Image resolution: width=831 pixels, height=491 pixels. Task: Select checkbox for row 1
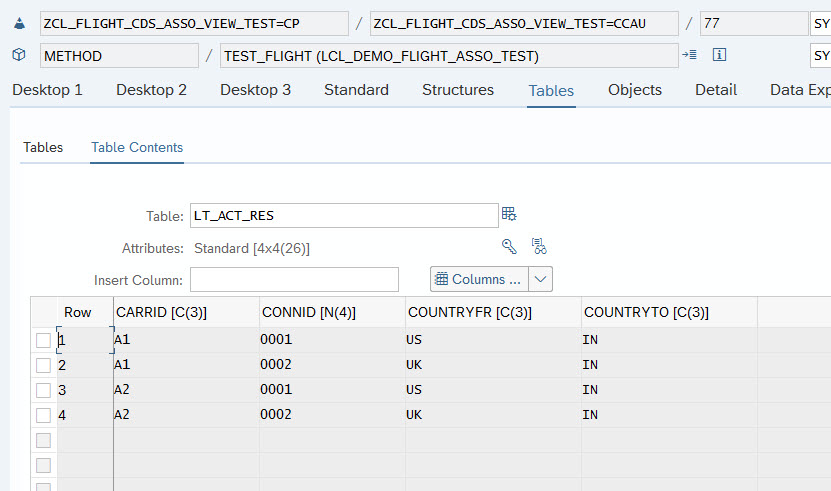(43, 340)
